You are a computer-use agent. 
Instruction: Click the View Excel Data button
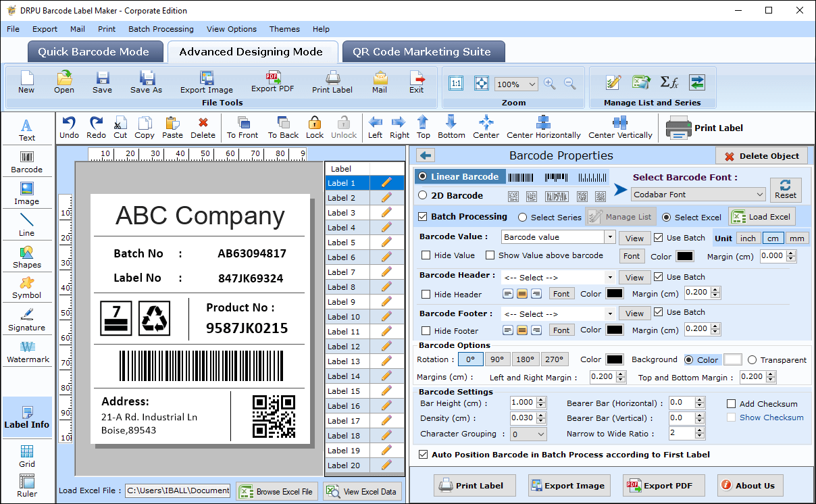click(362, 491)
